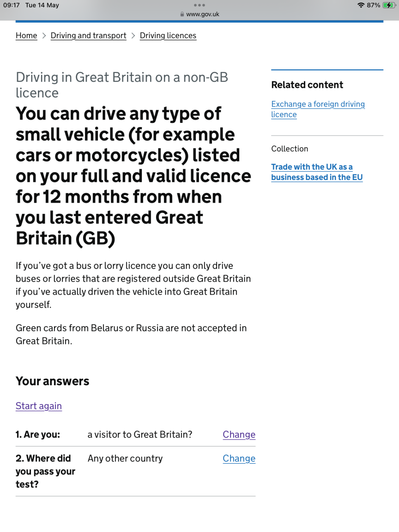The image size is (399, 532).
Task: Open Trade with the UK collection link
Action: point(317,172)
